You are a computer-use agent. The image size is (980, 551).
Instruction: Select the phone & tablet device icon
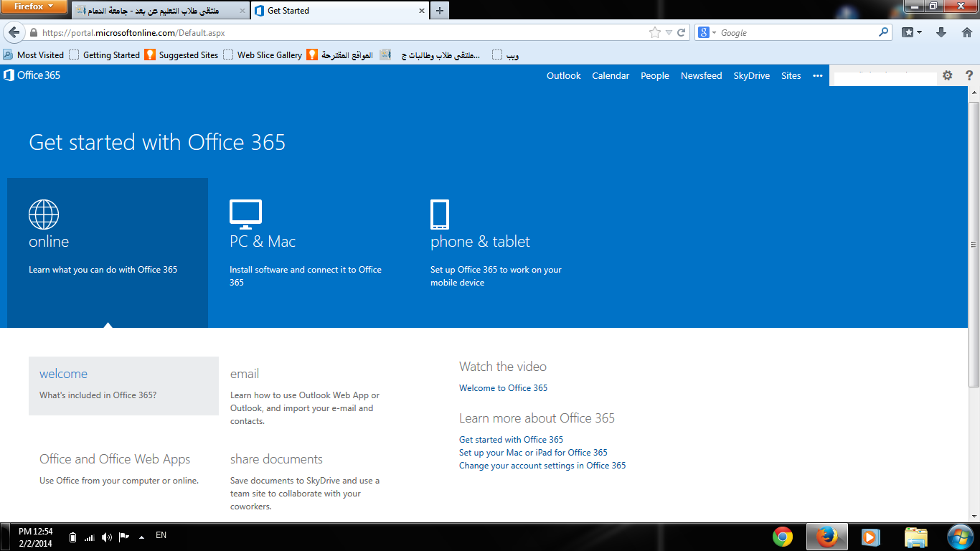(x=440, y=215)
